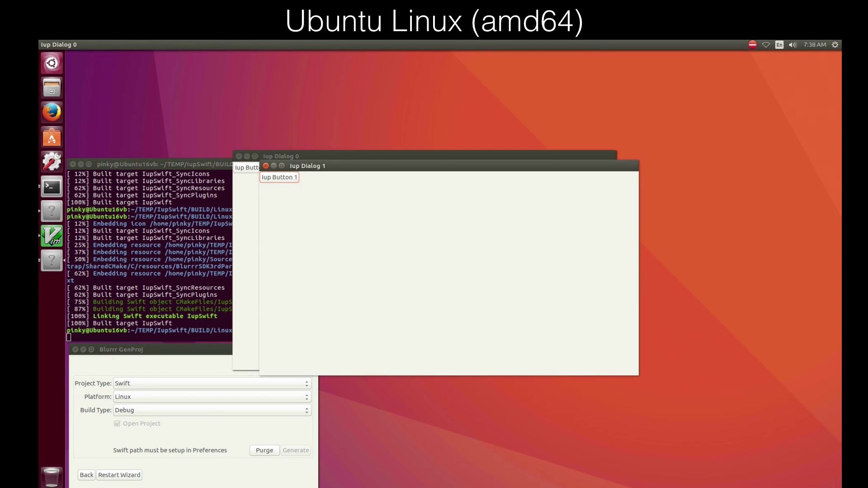The width and height of the screenshot is (868, 488).
Task: Open the session gear menu
Action: tap(835, 45)
